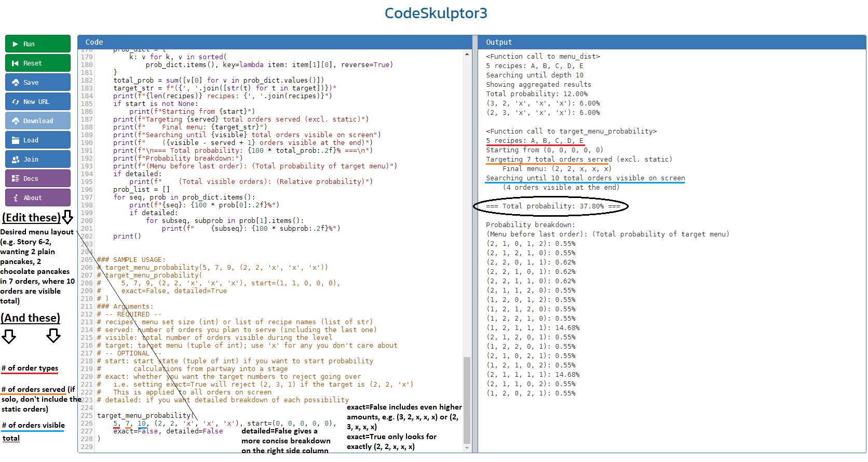Viewport: 868px width, 462px height.
Task: Click the CodeSkulptor3 title
Action: pos(436,13)
